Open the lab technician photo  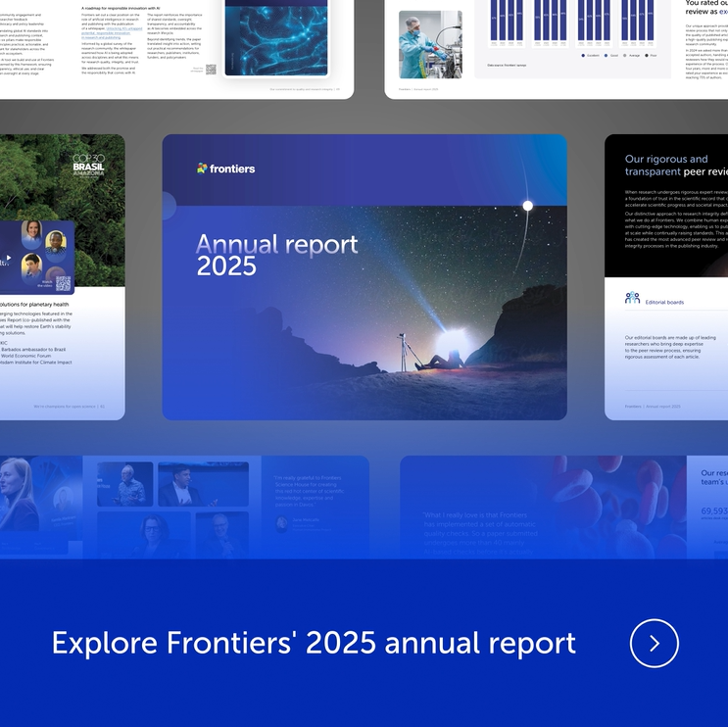(x=430, y=44)
